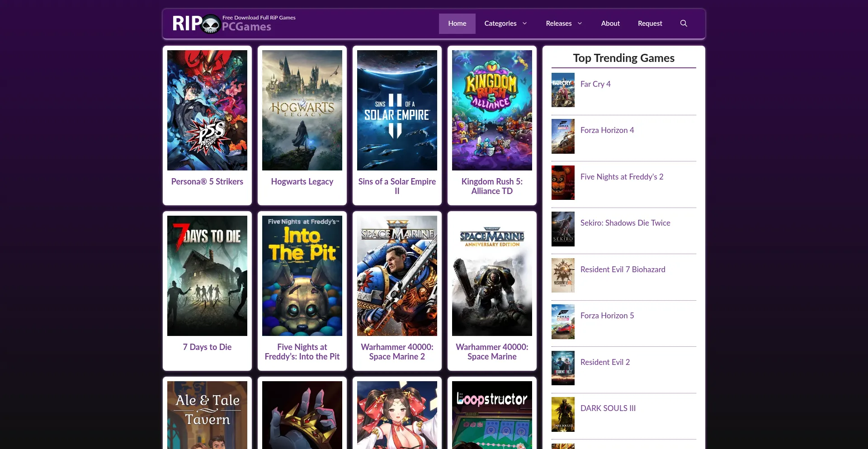Open Resident Evil 2 trending link
The width and height of the screenshot is (868, 449).
coord(605,362)
